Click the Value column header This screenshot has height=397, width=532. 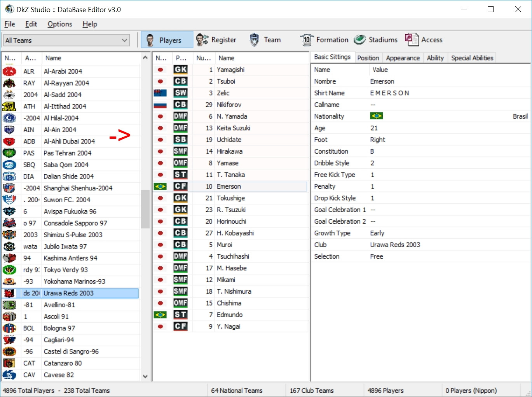coord(450,70)
